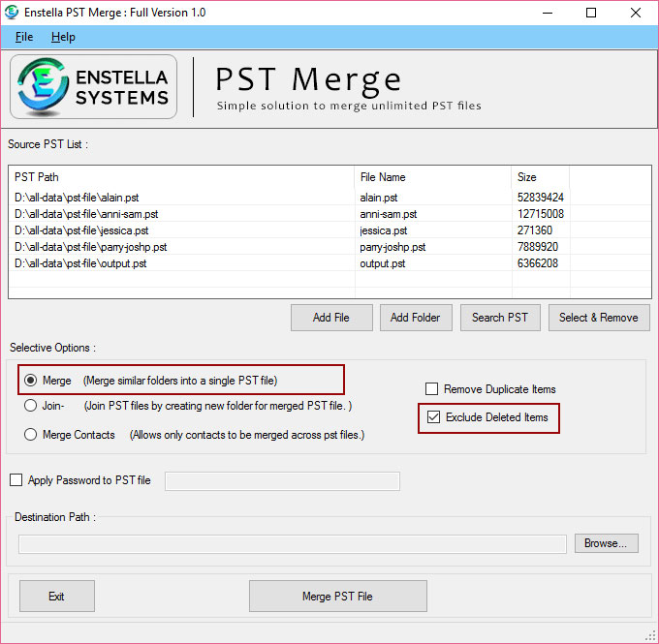The width and height of the screenshot is (659, 644).
Task: Click the password input field
Action: tap(282, 481)
